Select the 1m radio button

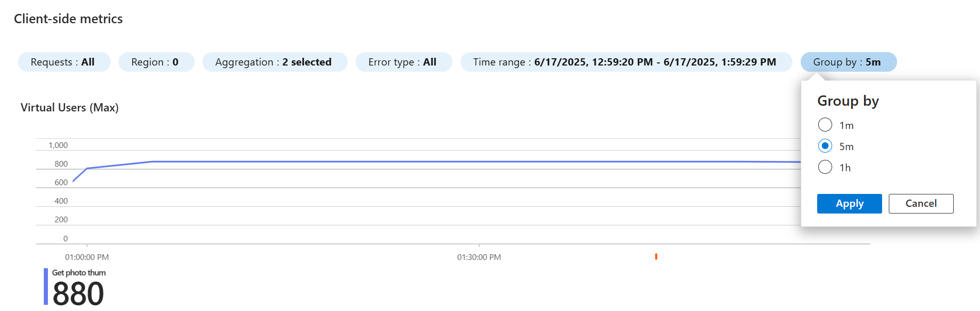pos(825,125)
